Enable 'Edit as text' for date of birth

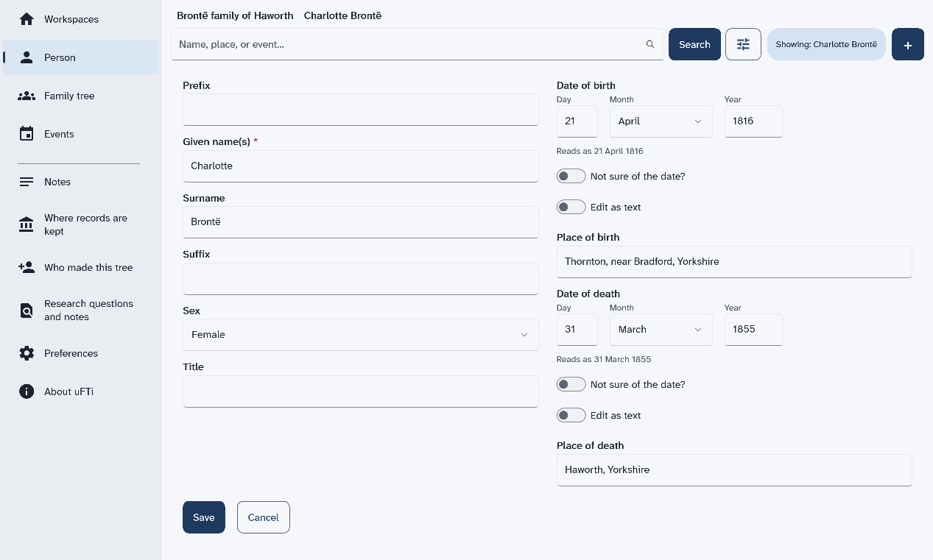click(x=571, y=207)
